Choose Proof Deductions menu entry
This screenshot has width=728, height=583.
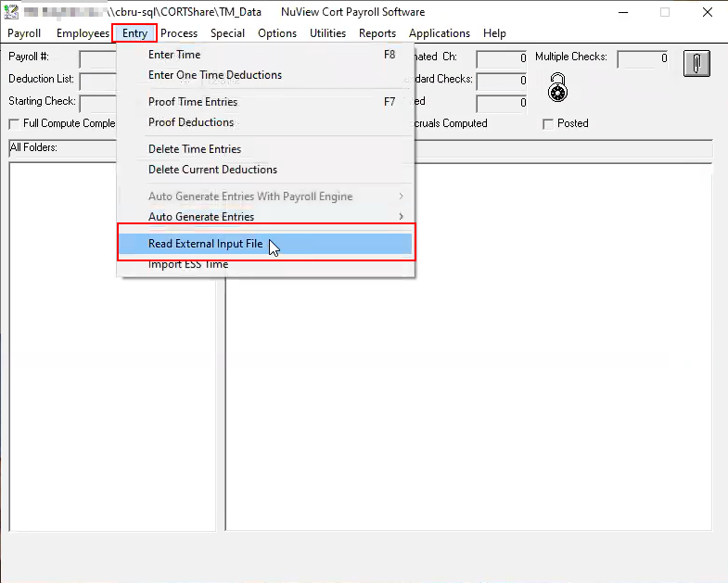pos(265,122)
